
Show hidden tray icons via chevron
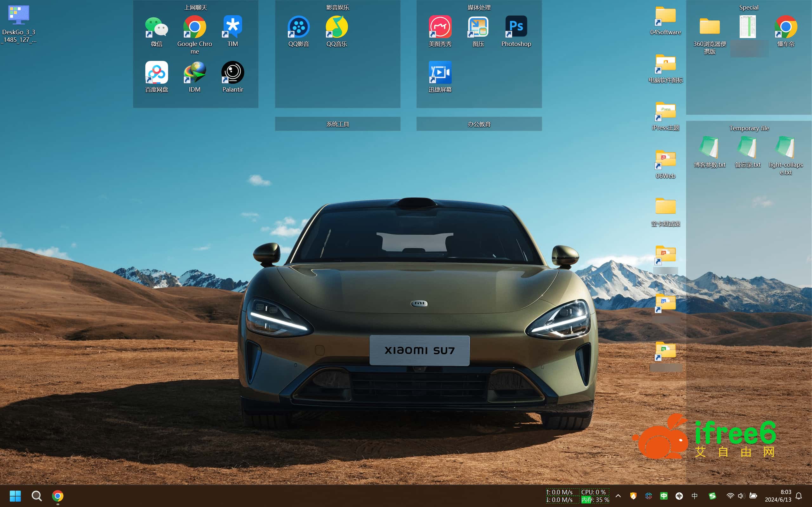click(618, 496)
